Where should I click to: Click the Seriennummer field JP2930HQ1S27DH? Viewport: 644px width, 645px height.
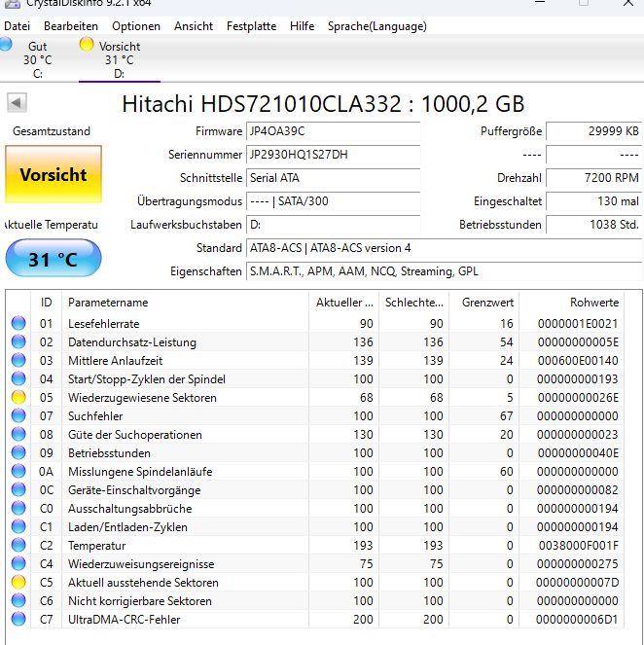point(333,155)
